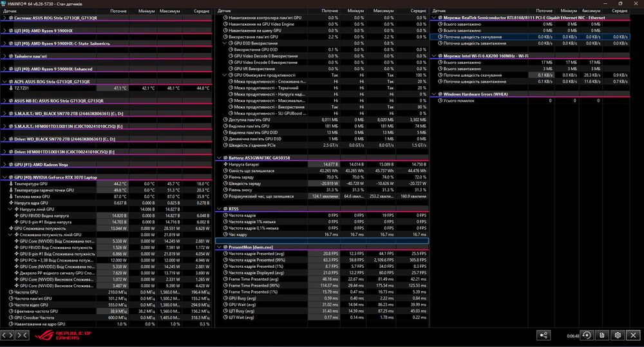The image size is (644, 347).
Task: Select Всього завантажено 17 МБ Wi-Fi row
Action: pos(530,62)
